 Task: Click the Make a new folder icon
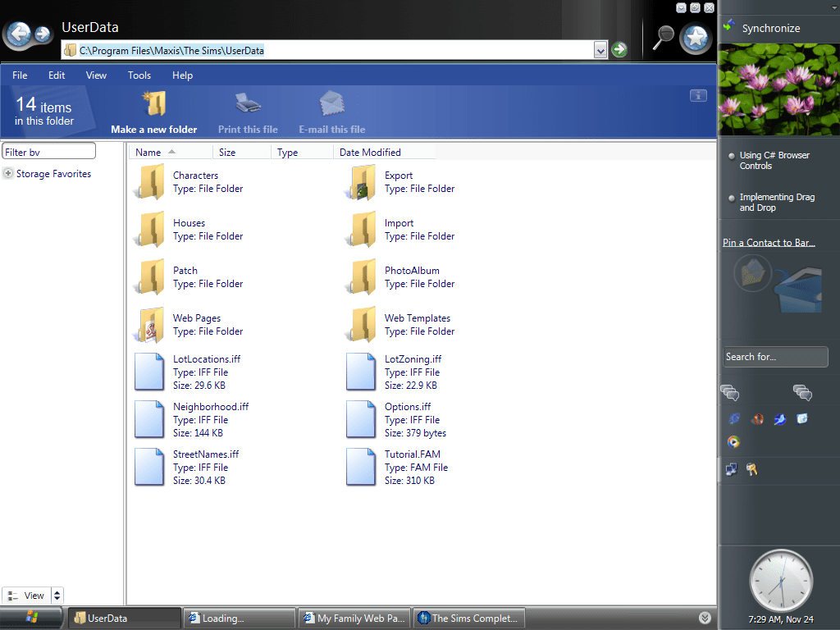[x=154, y=104]
